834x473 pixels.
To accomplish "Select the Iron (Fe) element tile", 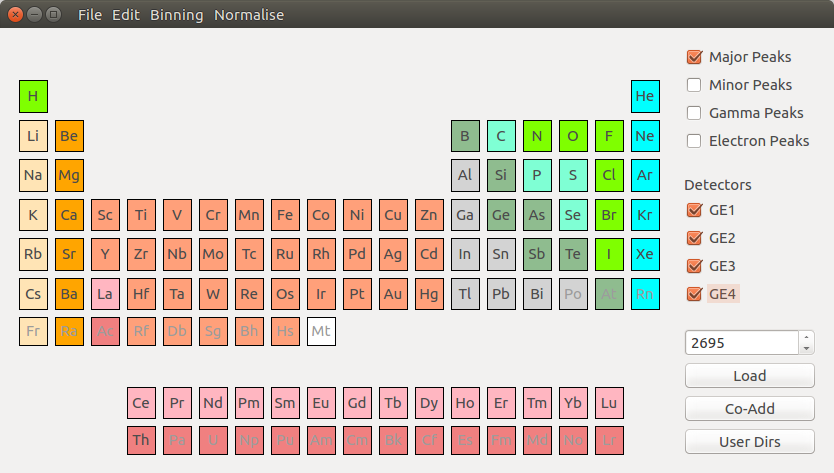I will coord(285,214).
